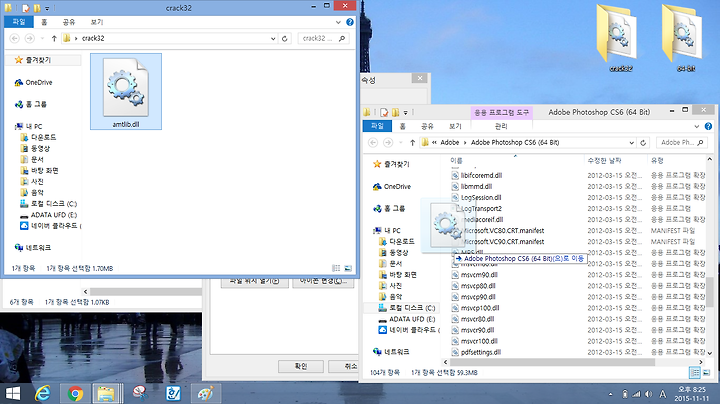Viewport: 720px width, 404px height.
Task: Select 즐겨찾기 in Photoshop window sidebar
Action: coord(391,164)
